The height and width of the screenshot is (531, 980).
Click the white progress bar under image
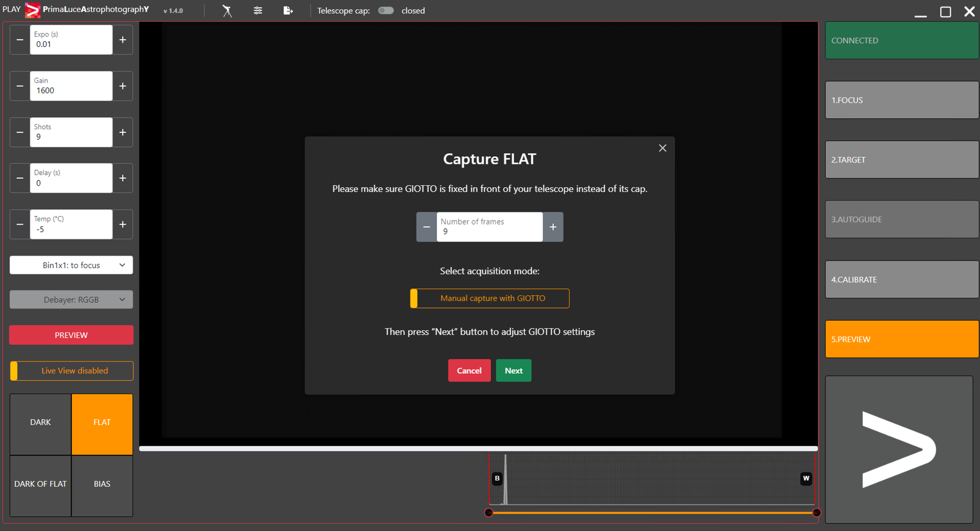coord(478,449)
